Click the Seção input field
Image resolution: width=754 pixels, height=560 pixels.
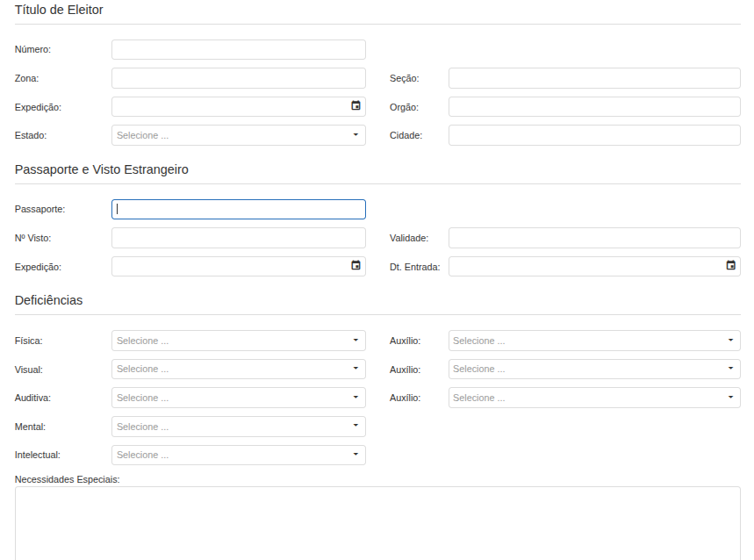[593, 78]
